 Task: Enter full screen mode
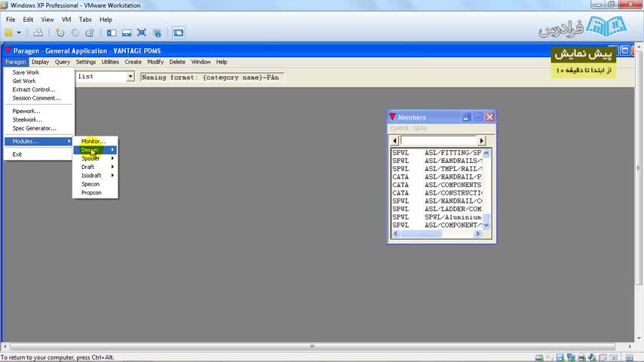coord(141,33)
